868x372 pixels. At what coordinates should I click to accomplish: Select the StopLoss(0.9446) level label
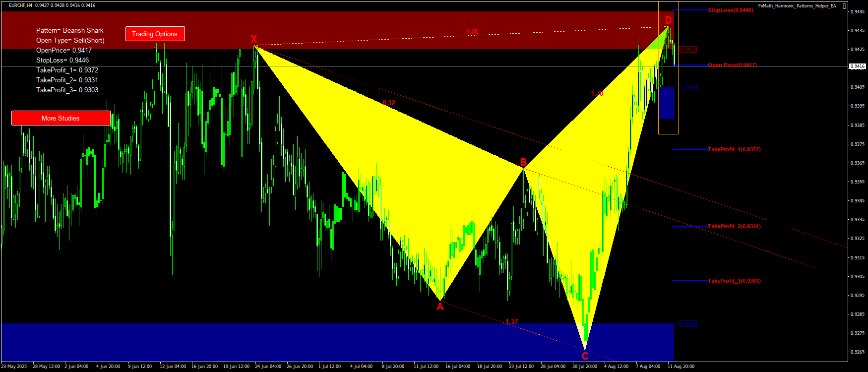click(x=730, y=10)
